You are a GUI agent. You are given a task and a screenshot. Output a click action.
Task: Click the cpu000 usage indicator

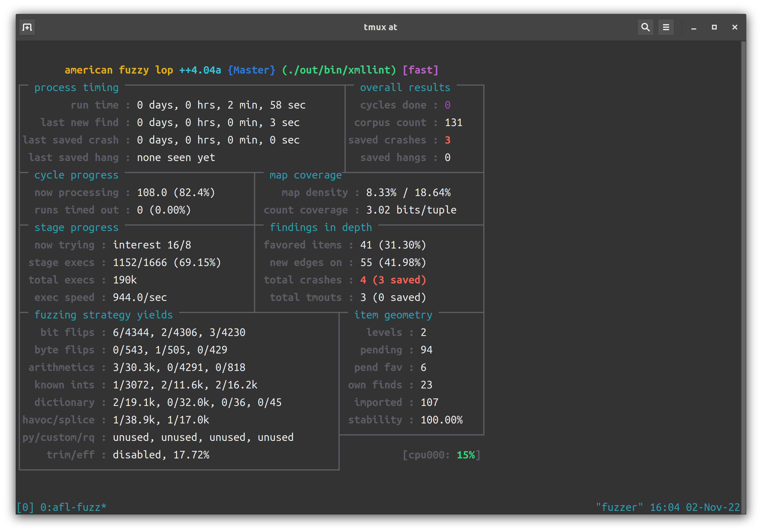(441, 455)
